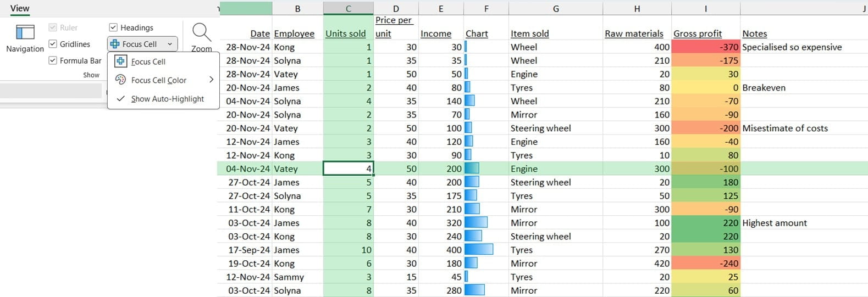Click the Focus Cell ribbon button icon

pos(115,44)
